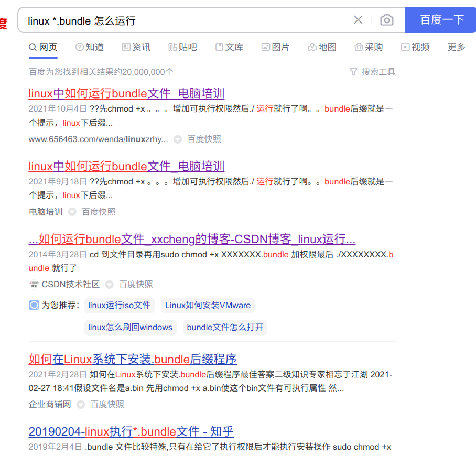The width and height of the screenshot is (476, 456).
Task: Open the 贴吧 tab
Action: (183, 47)
